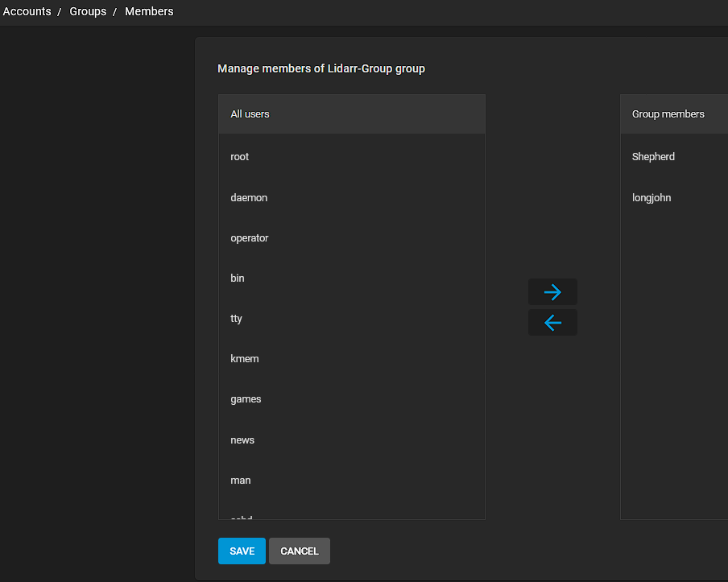This screenshot has width=728, height=582.
Task: Go to Accounts breadcrumb
Action: point(27,11)
